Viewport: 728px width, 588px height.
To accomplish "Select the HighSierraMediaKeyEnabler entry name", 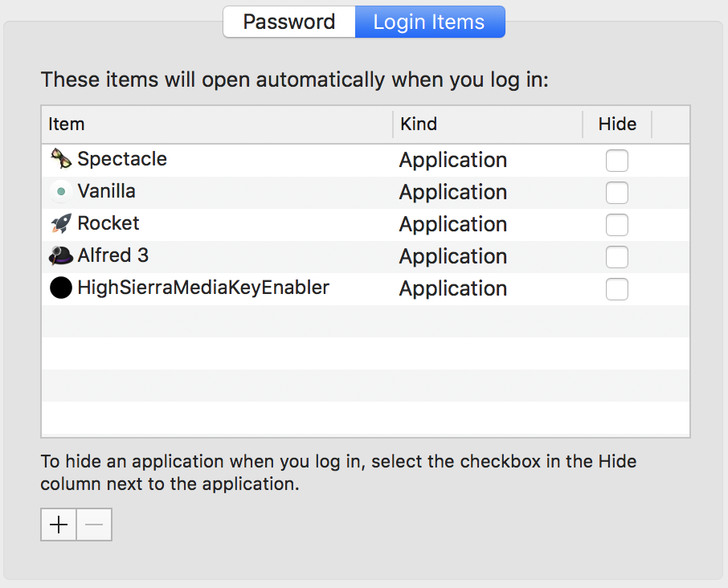I will click(x=203, y=288).
